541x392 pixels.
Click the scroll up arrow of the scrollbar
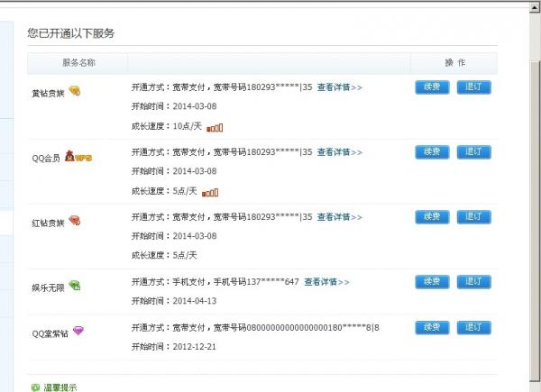535,7
